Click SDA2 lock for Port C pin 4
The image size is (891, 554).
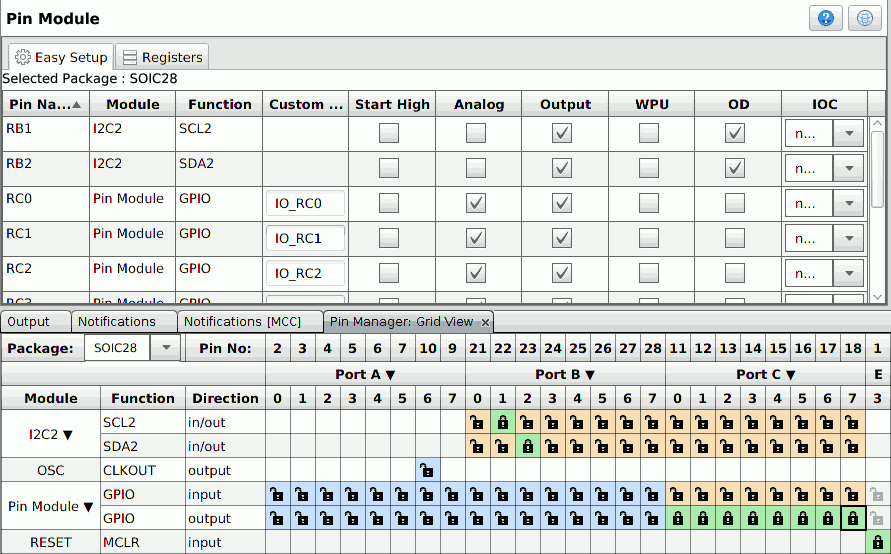777,447
